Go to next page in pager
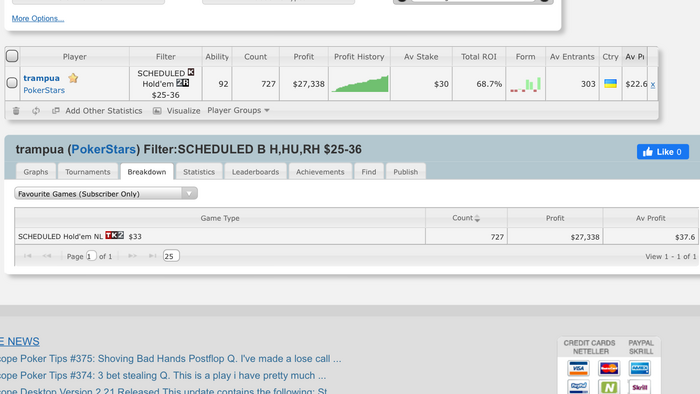700x394 pixels. [x=132, y=256]
